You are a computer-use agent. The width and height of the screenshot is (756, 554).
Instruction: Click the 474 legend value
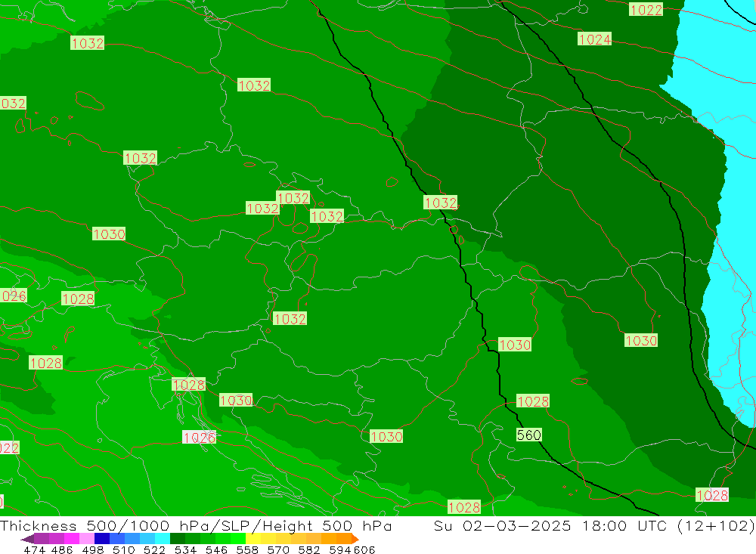pyautogui.click(x=35, y=549)
